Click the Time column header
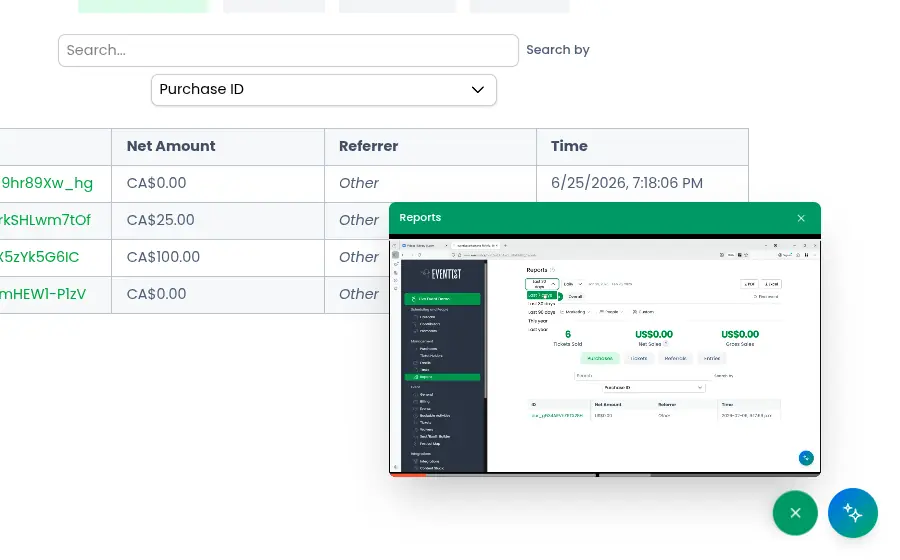 click(569, 146)
